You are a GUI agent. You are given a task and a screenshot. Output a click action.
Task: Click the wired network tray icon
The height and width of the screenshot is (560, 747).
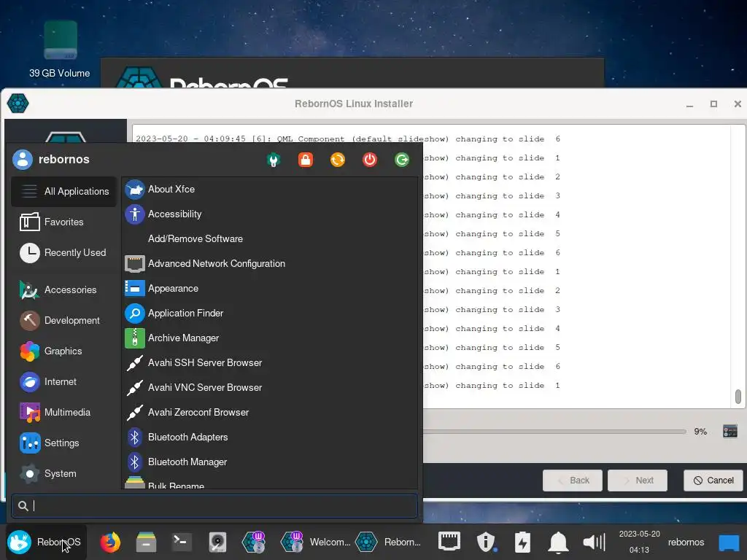tap(449, 542)
